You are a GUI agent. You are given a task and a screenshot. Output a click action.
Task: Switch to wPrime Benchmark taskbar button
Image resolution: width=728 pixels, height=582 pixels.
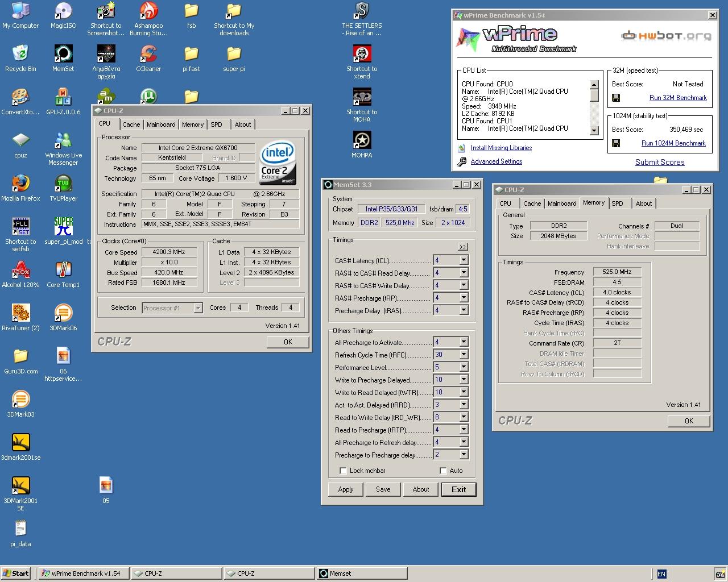tap(84, 573)
